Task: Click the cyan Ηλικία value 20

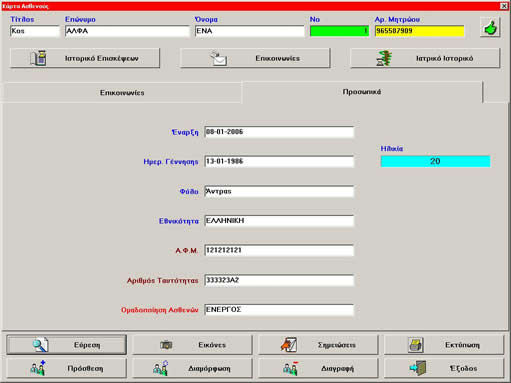Action: [435, 161]
